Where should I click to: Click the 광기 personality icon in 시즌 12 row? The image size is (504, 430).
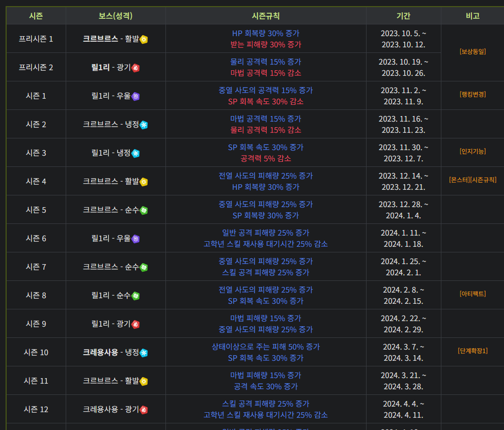144,410
